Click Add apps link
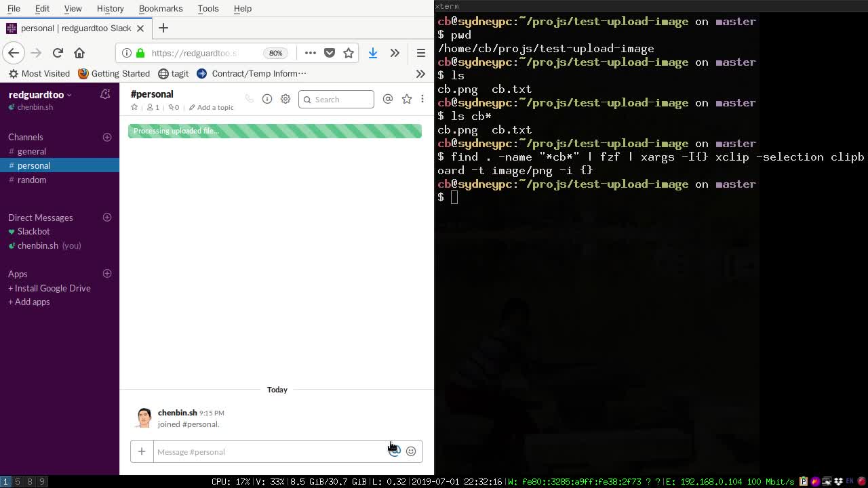 coord(29,302)
